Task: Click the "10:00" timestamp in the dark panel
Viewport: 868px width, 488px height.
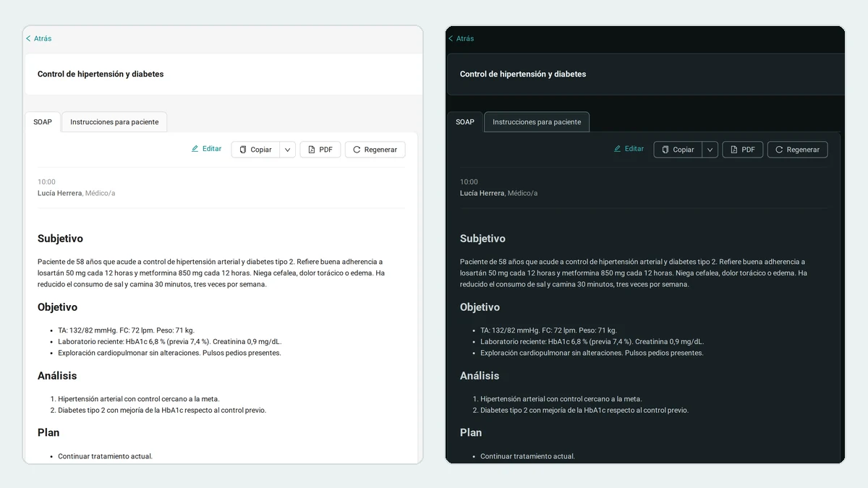Action: (469, 182)
